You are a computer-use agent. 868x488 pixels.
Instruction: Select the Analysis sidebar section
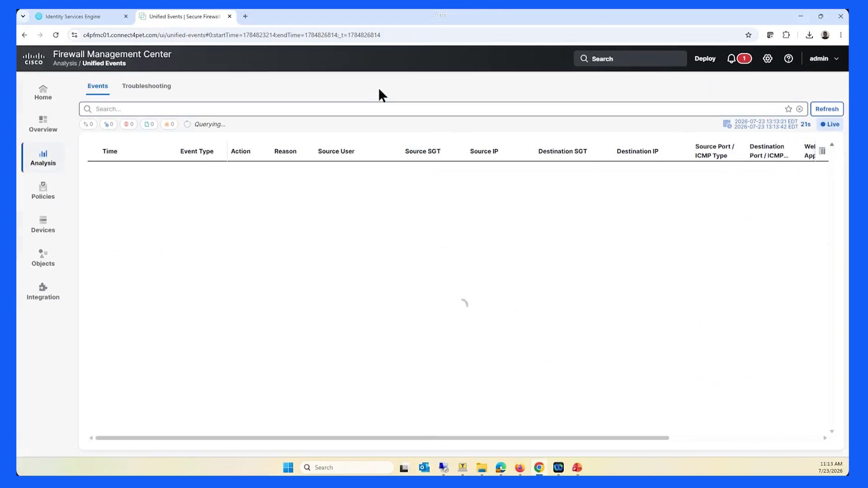point(43,158)
